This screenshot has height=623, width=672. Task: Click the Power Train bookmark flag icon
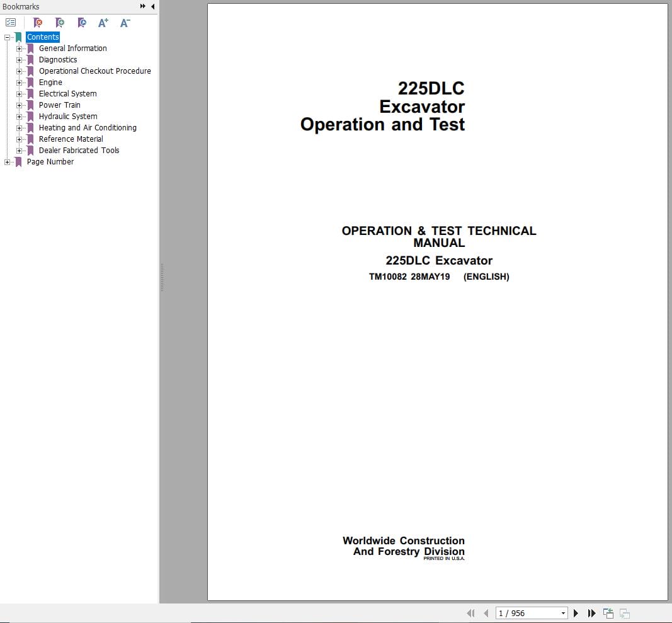pos(30,105)
